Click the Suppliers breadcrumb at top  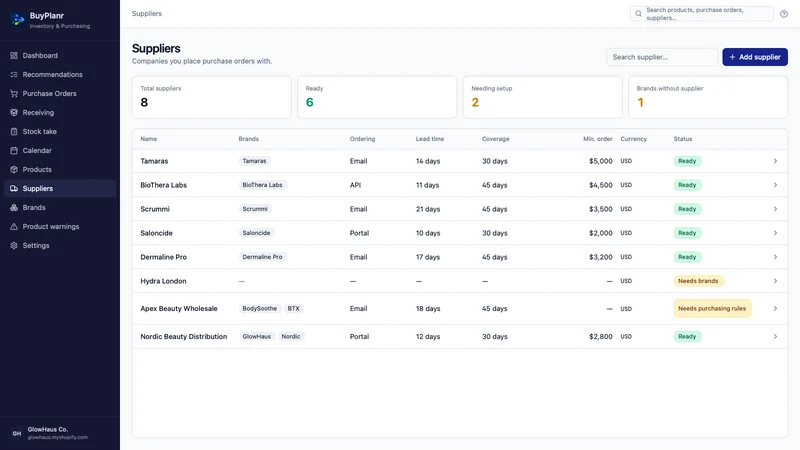[x=147, y=14]
